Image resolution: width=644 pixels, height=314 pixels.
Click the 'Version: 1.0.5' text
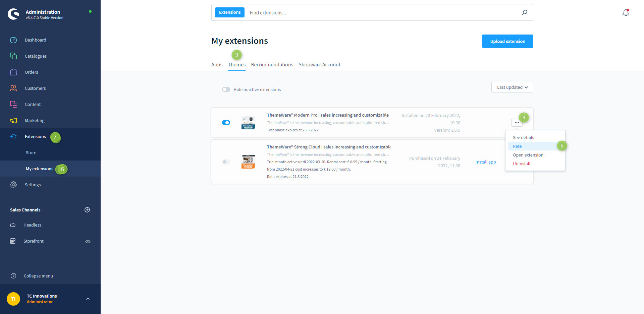point(447,130)
